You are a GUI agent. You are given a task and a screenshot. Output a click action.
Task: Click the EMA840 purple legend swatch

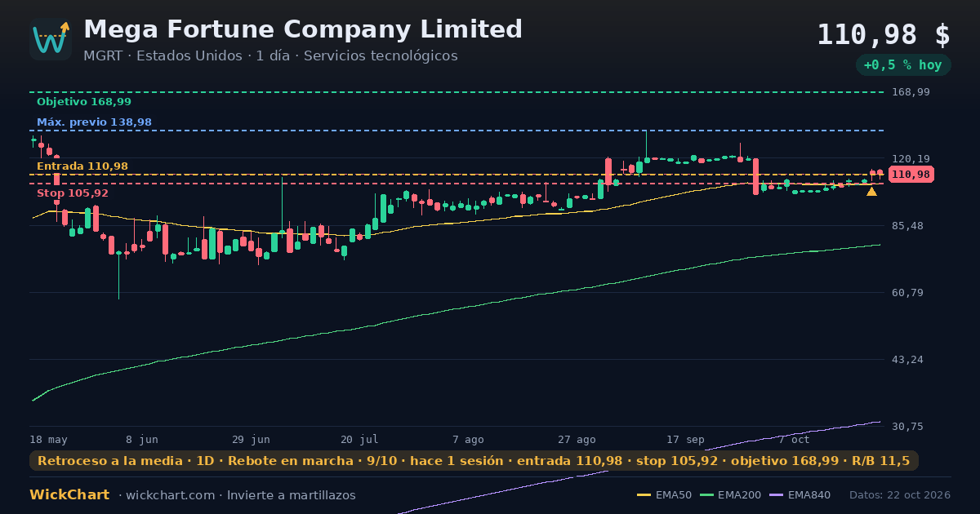click(x=776, y=495)
